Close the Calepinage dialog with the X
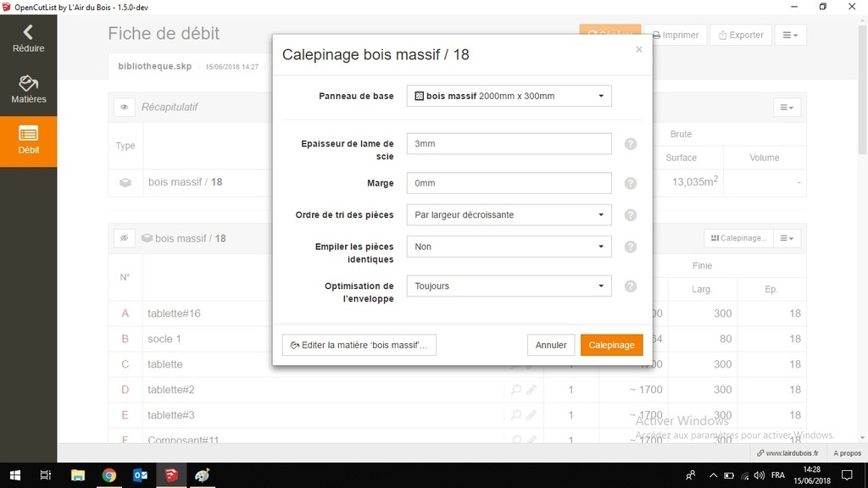868x488 pixels. [x=639, y=49]
